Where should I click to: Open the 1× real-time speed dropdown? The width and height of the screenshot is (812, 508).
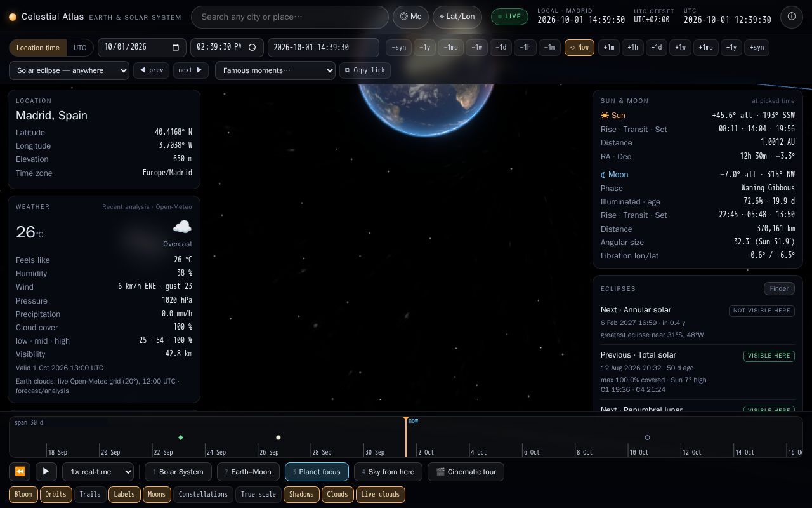pyautogui.click(x=98, y=472)
